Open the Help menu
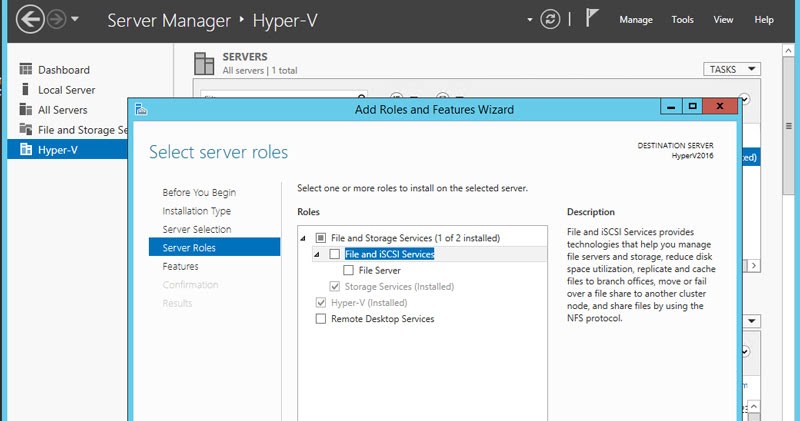This screenshot has width=800, height=421. point(764,20)
